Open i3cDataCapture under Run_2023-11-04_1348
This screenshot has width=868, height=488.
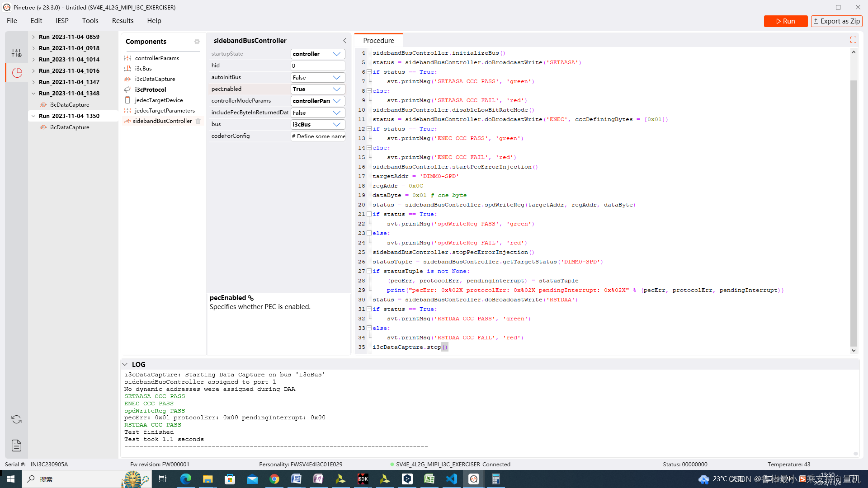(69, 104)
